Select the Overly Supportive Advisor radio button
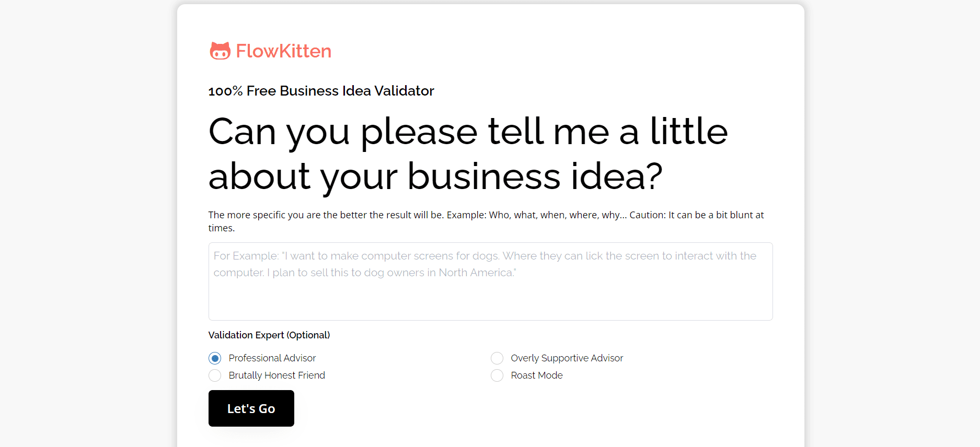The image size is (980, 447). (x=497, y=358)
